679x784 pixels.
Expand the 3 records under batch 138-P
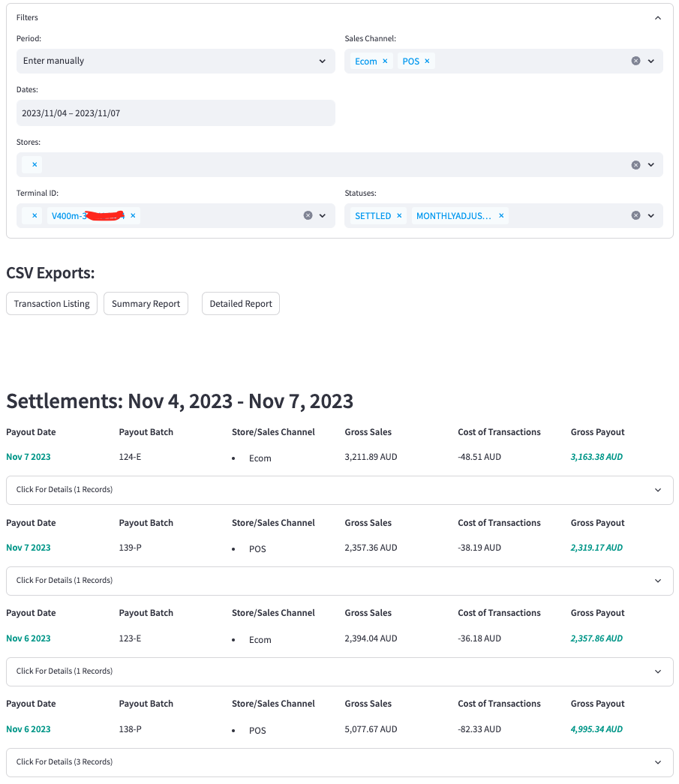tap(339, 761)
